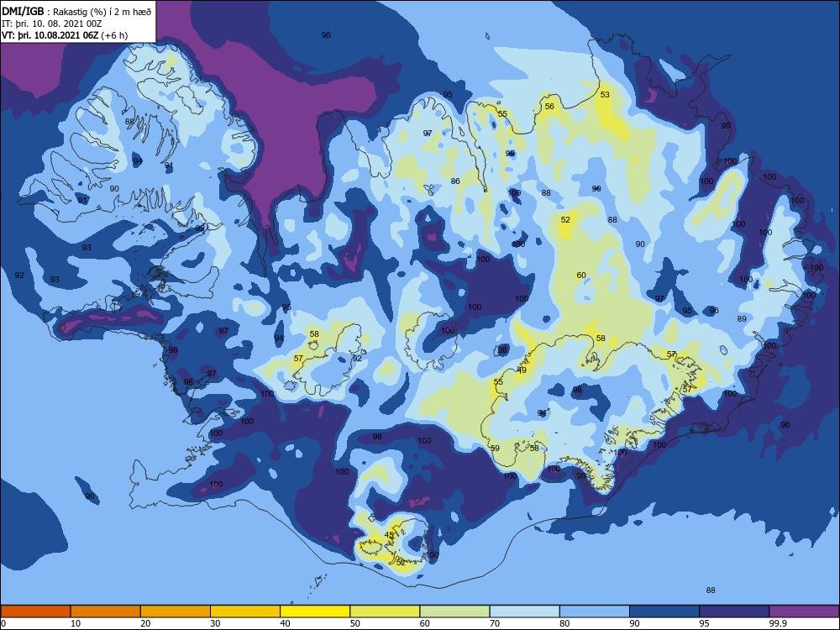840x630 pixels.
Task: Select the amber 20–30 legend swatch
Action: 176,612
